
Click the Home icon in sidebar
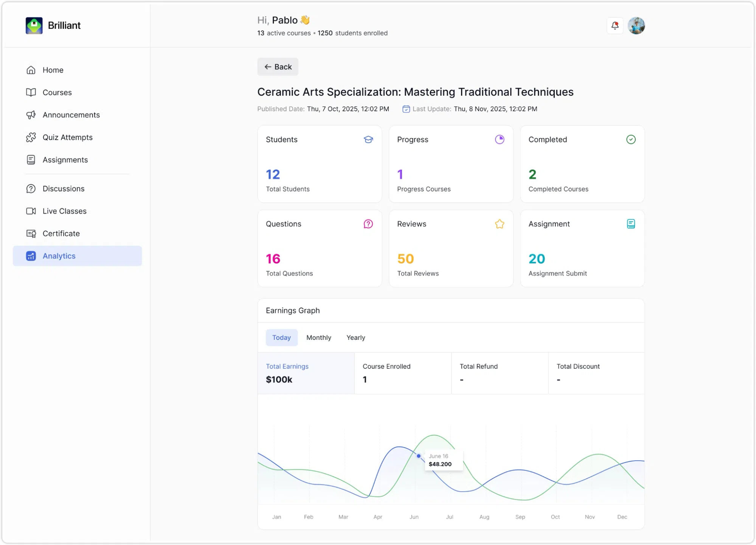pos(31,70)
